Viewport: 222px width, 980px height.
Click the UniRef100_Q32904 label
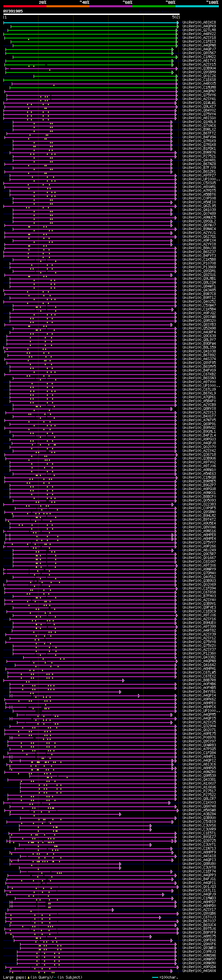pos(199,726)
